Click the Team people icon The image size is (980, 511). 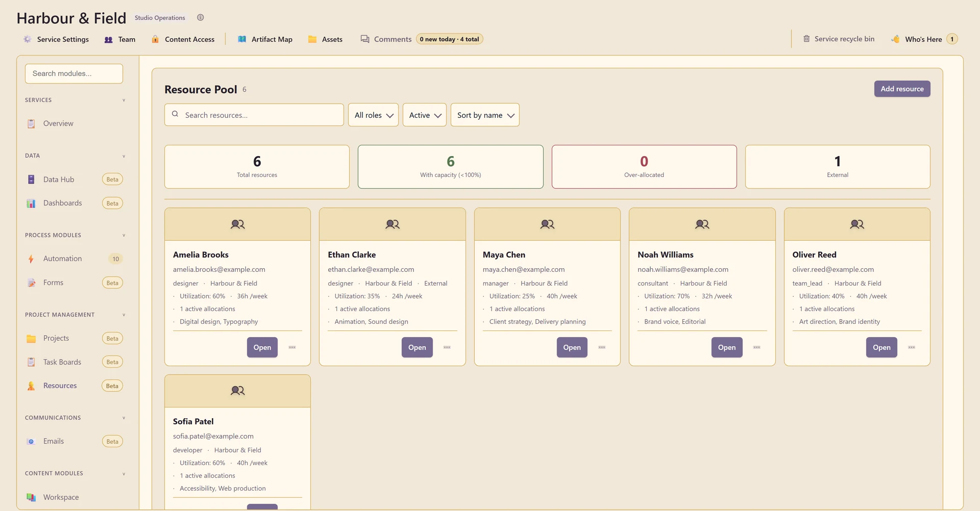(x=109, y=39)
